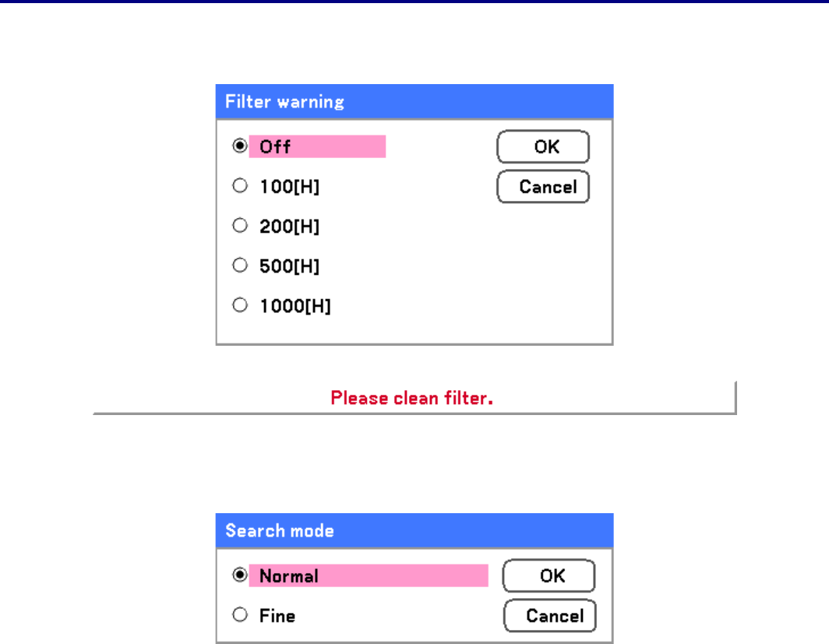
Task: Click the pink highlighted Off label
Action: coord(316,146)
